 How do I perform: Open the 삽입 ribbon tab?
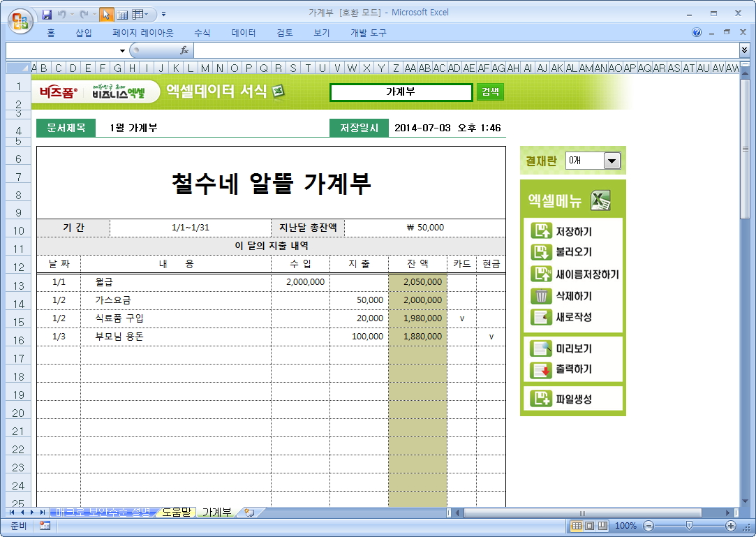pyautogui.click(x=84, y=33)
